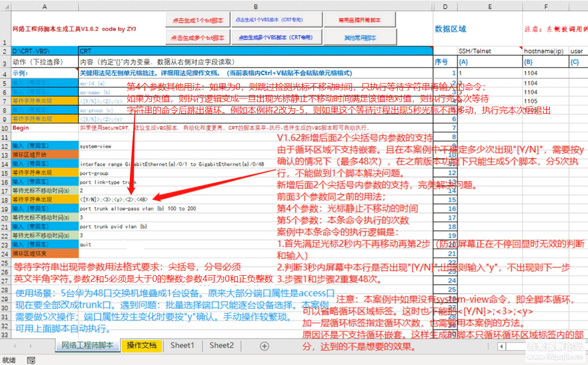The width and height of the screenshot is (588, 365).
Task: Select the system-view cell
Action: (256, 146)
